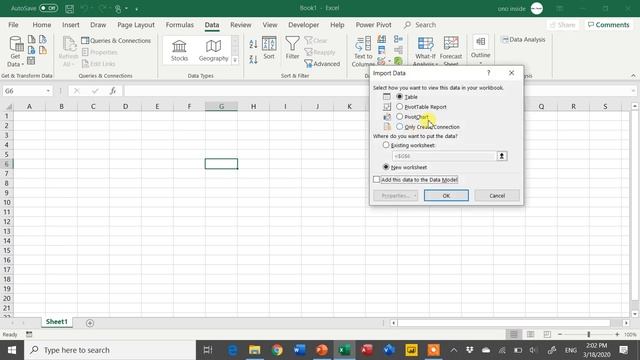Close the Import Data dialog
The image size is (640, 360).
point(511,73)
